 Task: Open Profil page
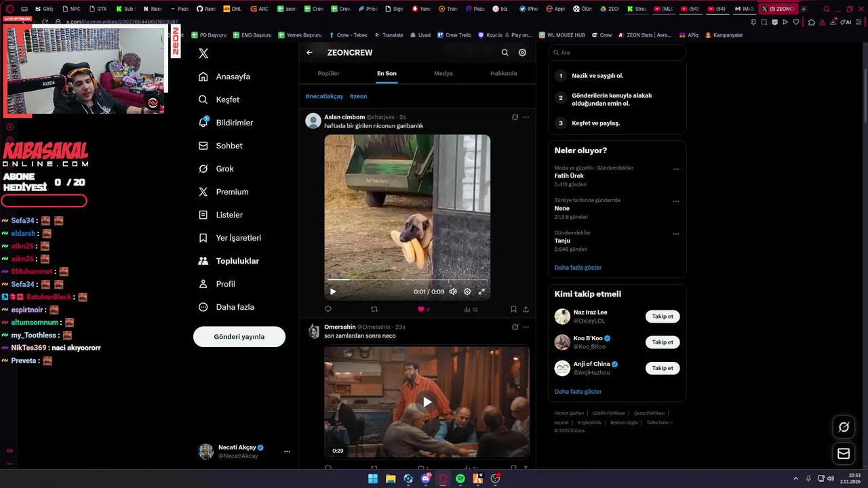[216, 284]
